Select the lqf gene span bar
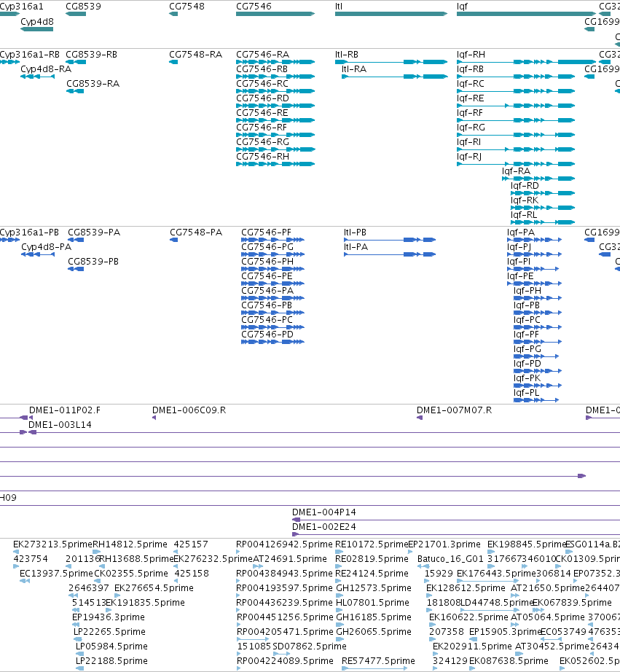This screenshot has height=672, width=620. (526, 14)
